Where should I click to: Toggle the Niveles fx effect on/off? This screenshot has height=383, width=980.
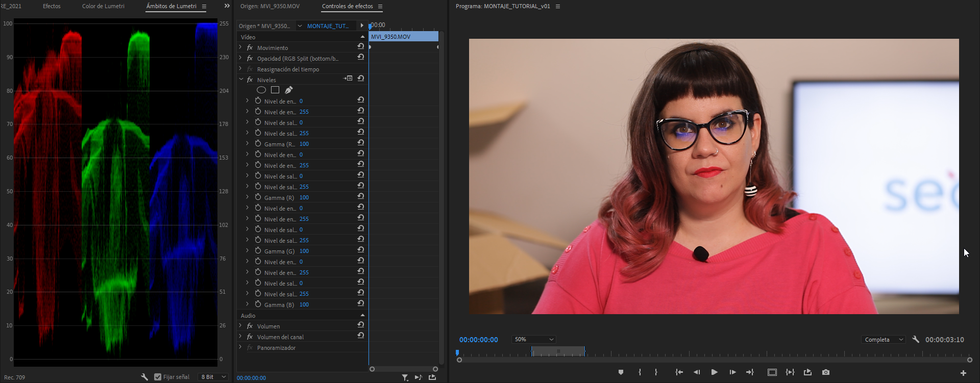click(x=250, y=80)
